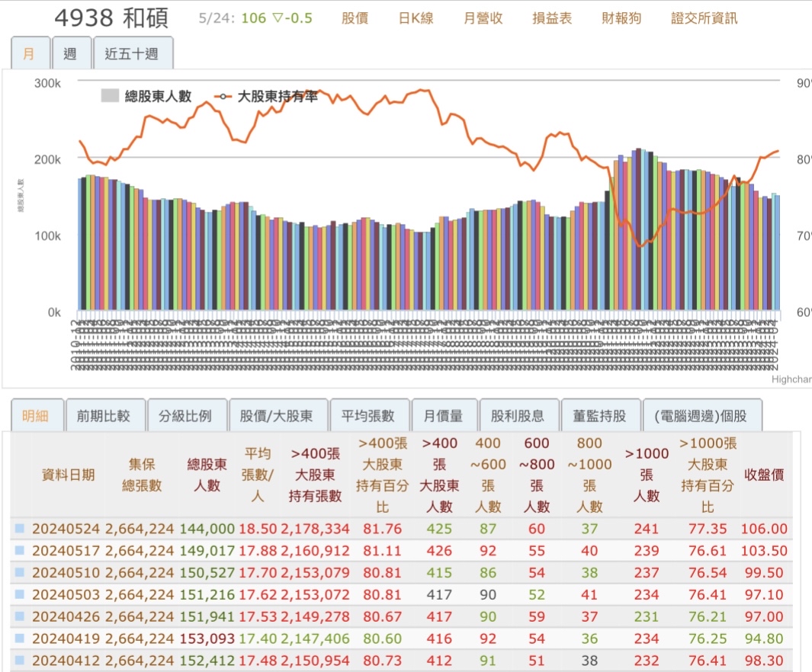Go to the 月營收 link
Screen dimensions: 812x672
(x=483, y=18)
